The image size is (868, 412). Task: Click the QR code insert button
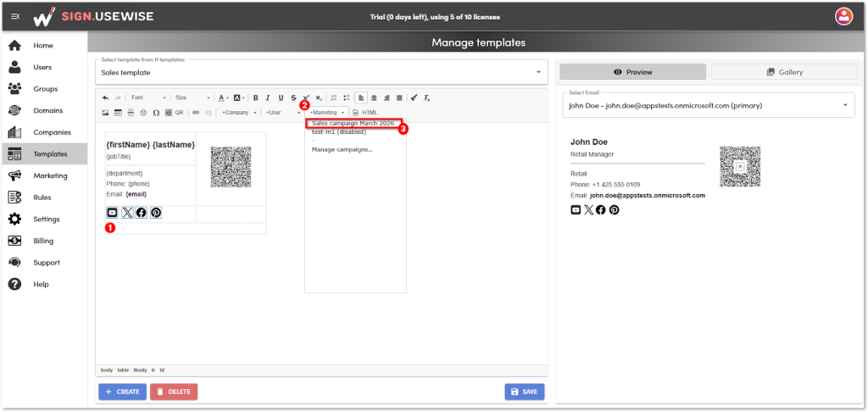click(175, 112)
